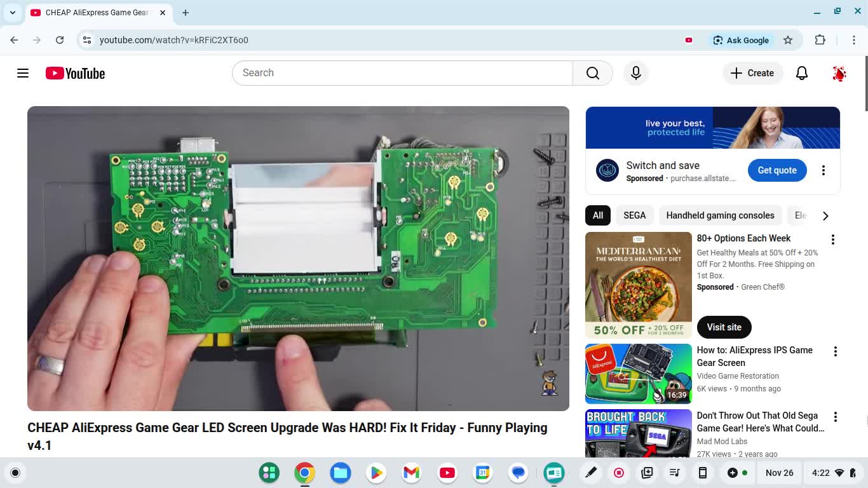Viewport: 868px width, 488px height.
Task: Open more options for AliExpress IPS video
Action: 835,351
